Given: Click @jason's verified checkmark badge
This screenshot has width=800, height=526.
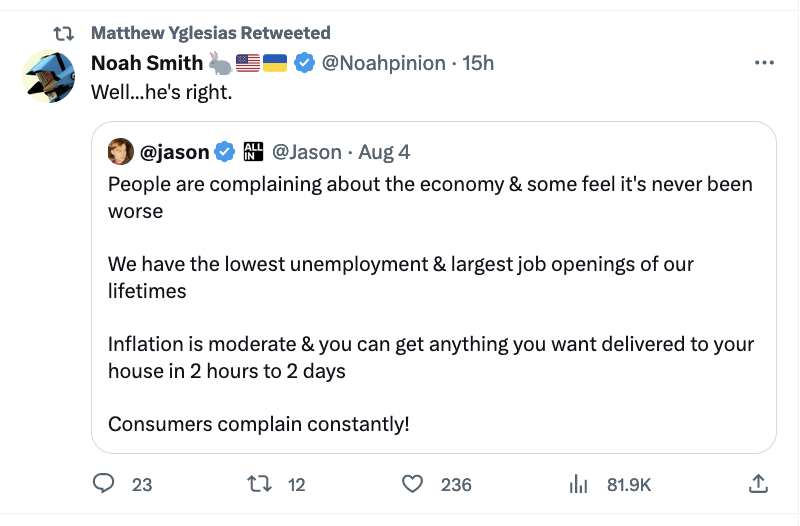Looking at the screenshot, I should [225, 152].
